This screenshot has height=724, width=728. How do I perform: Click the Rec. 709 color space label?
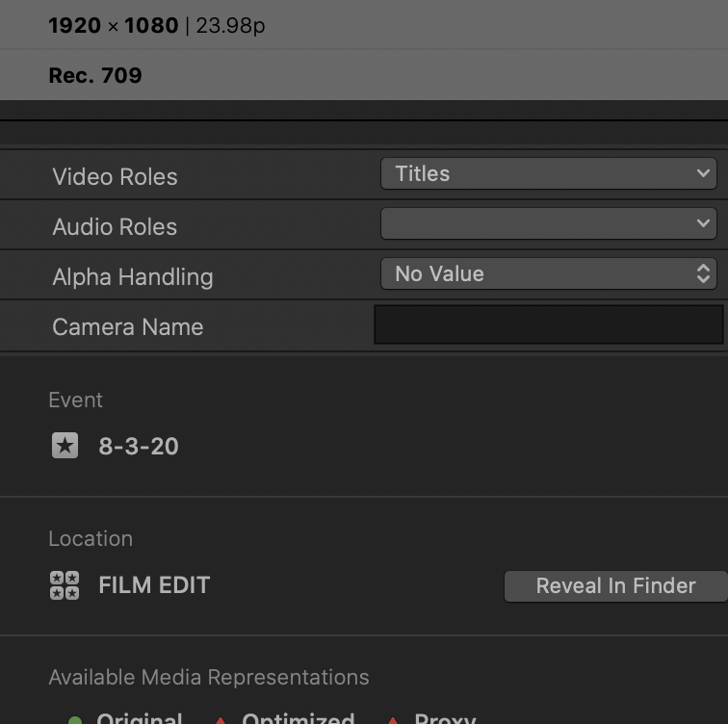95,76
